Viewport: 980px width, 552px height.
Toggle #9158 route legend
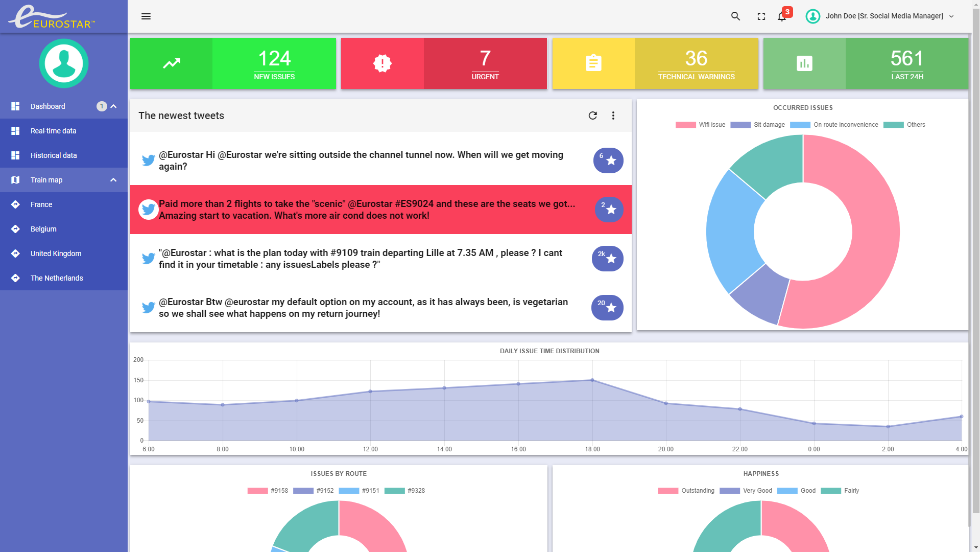[x=268, y=491]
